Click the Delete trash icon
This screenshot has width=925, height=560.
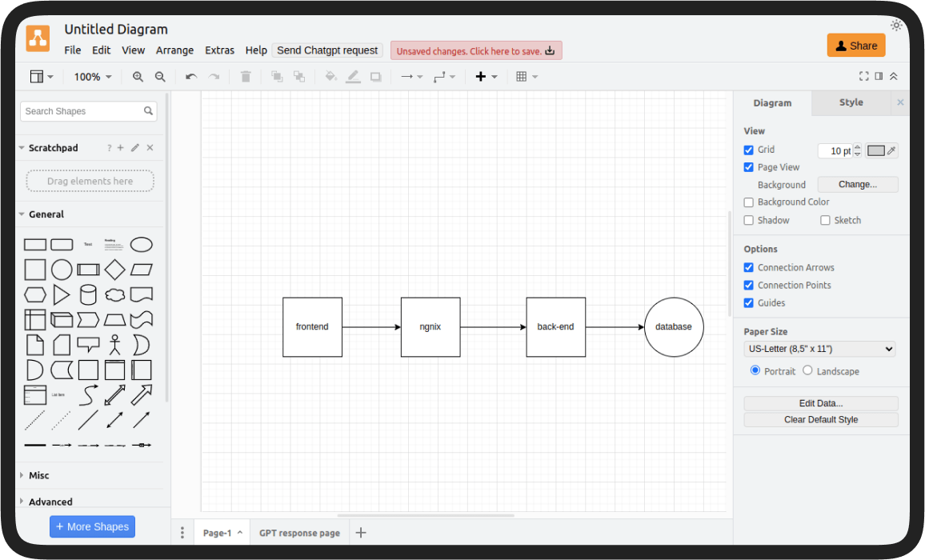pyautogui.click(x=246, y=77)
